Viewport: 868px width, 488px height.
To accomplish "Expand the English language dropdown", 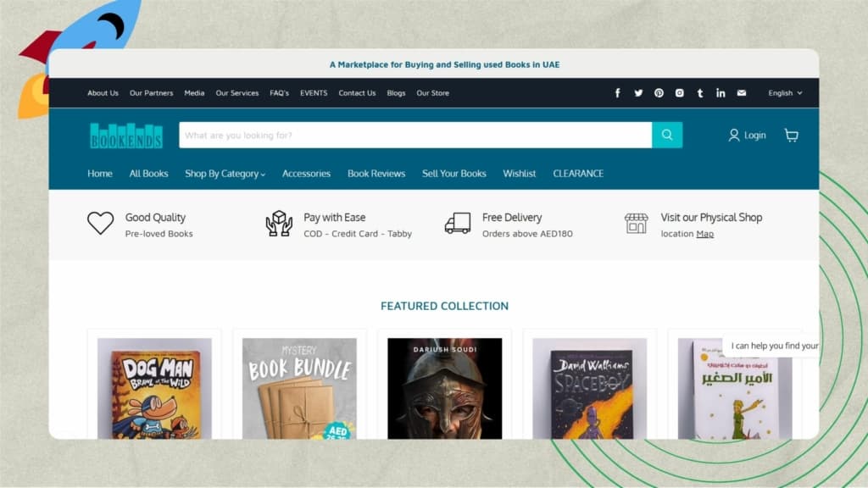I will [x=784, y=93].
